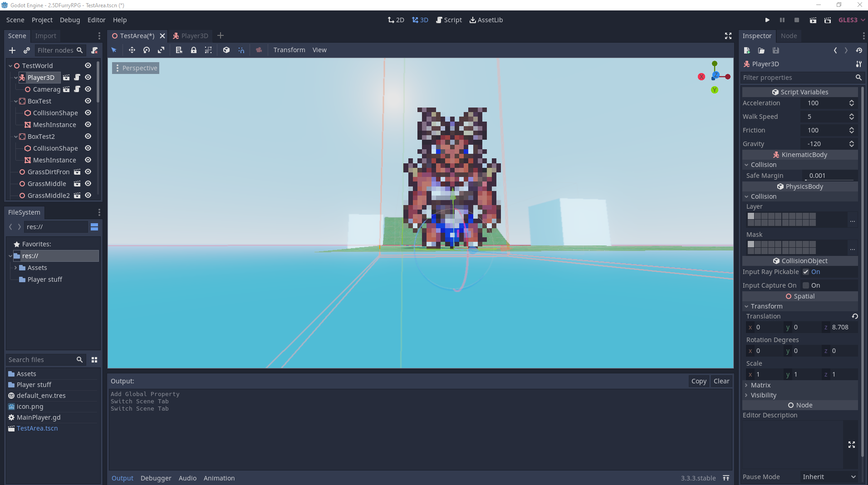This screenshot has height=485, width=868.
Task: Open the Pause Mode dropdown
Action: (829, 477)
